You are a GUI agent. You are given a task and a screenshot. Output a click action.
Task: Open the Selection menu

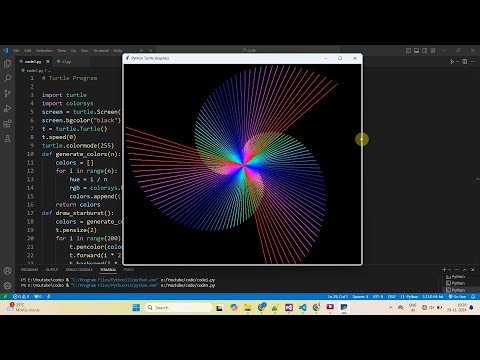tap(44, 50)
